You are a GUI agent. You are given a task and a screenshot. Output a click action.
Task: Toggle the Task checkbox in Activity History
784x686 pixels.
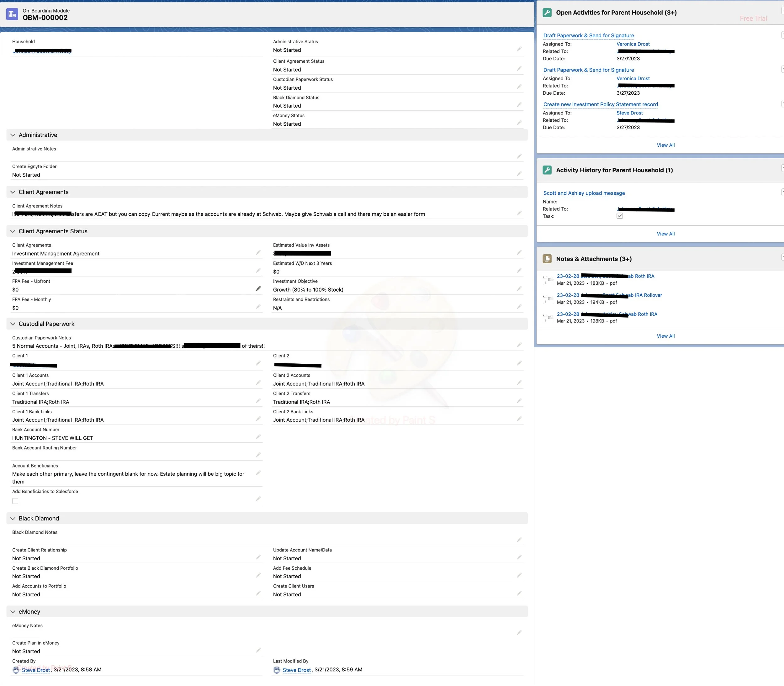620,216
